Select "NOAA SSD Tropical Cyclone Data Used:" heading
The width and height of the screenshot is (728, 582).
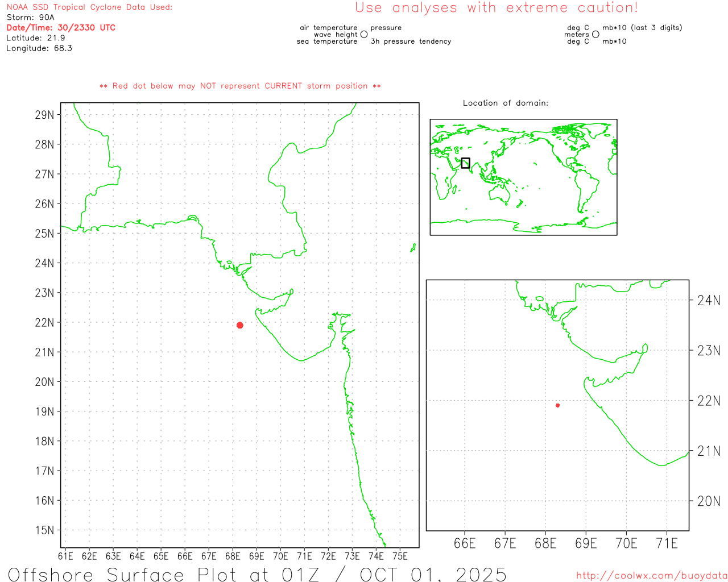pos(89,7)
